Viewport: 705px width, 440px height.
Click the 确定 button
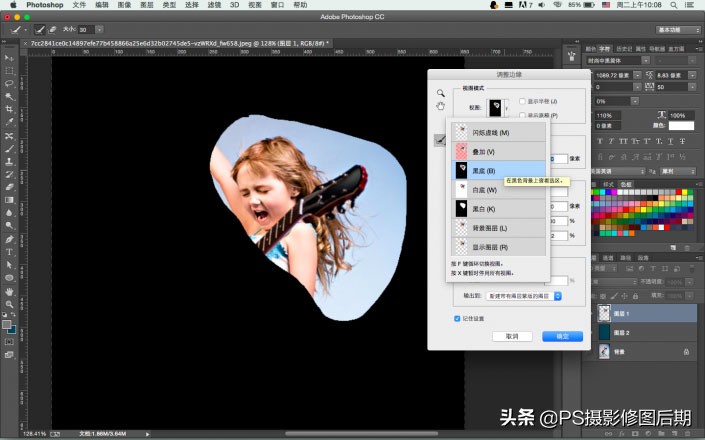562,337
